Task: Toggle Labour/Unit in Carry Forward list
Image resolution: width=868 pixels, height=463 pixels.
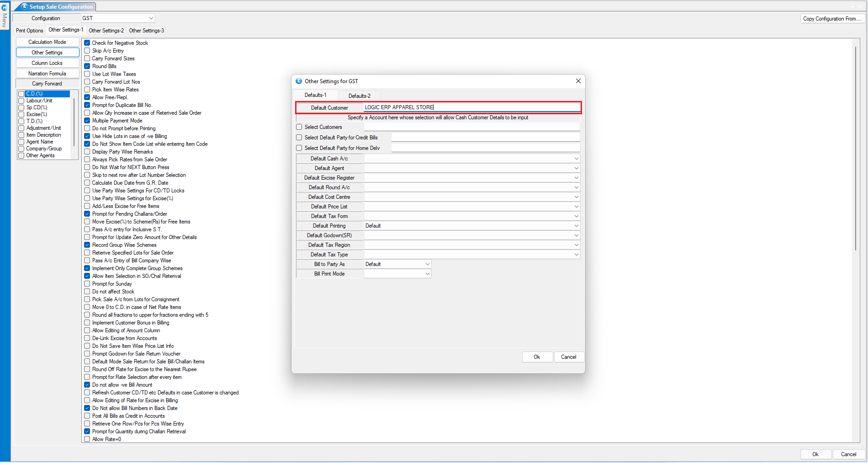Action: point(21,101)
